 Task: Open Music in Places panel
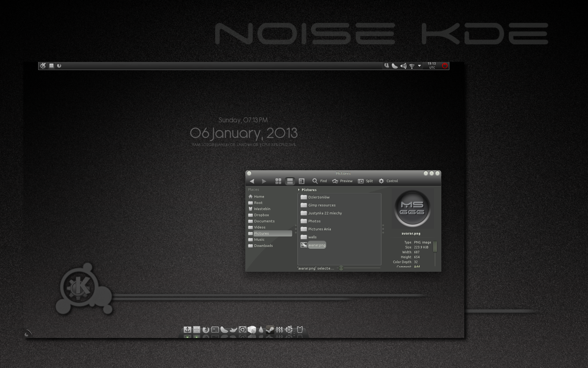pyautogui.click(x=270, y=240)
